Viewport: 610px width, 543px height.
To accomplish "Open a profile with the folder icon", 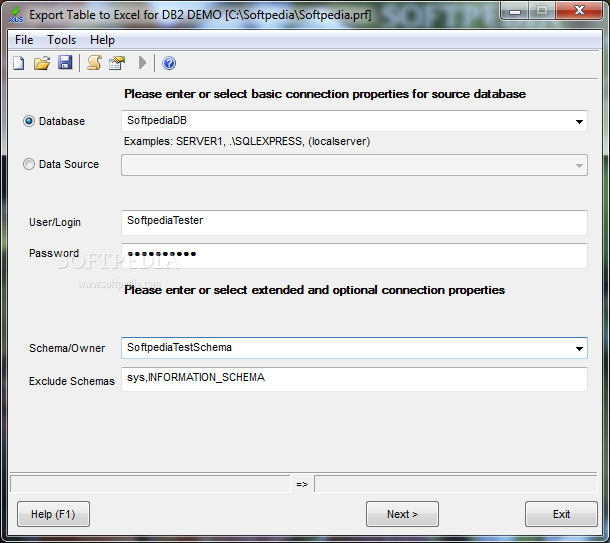I will point(42,63).
